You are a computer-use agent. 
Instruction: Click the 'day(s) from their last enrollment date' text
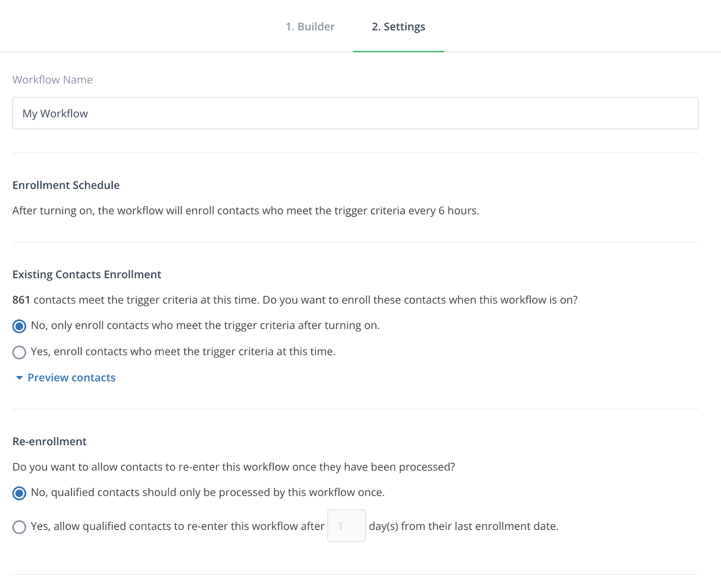(464, 526)
